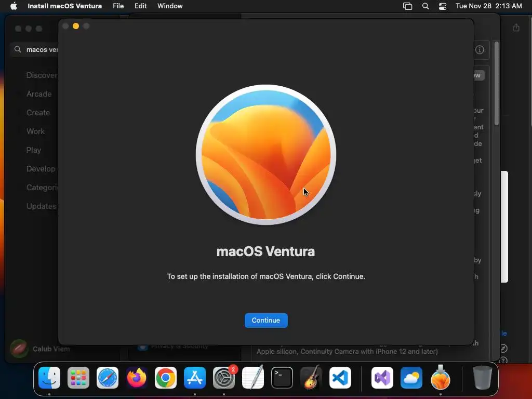Select Discover in App Store sidebar

coord(42,75)
